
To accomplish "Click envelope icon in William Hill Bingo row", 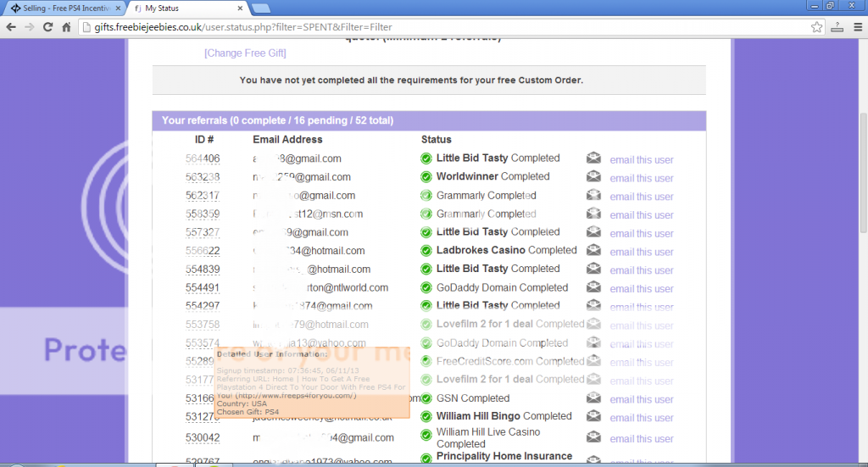I will [593, 416].
